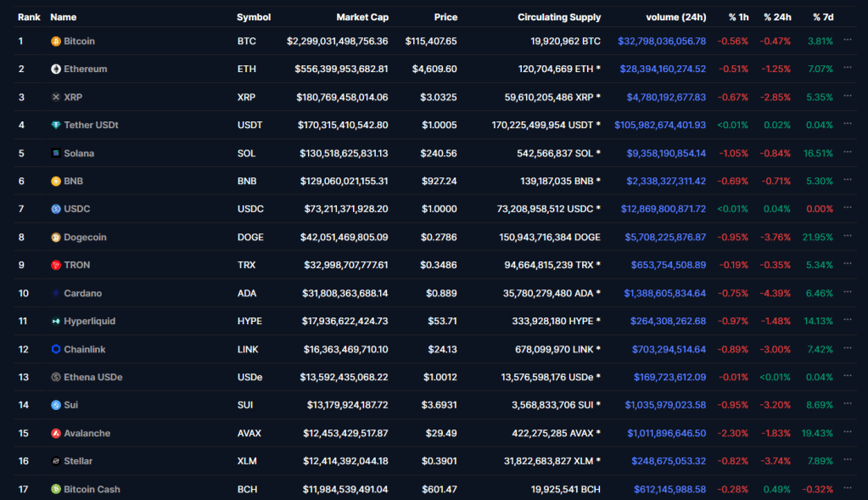Open the Hyperliquid coin name link
868x500 pixels.
[x=89, y=321]
